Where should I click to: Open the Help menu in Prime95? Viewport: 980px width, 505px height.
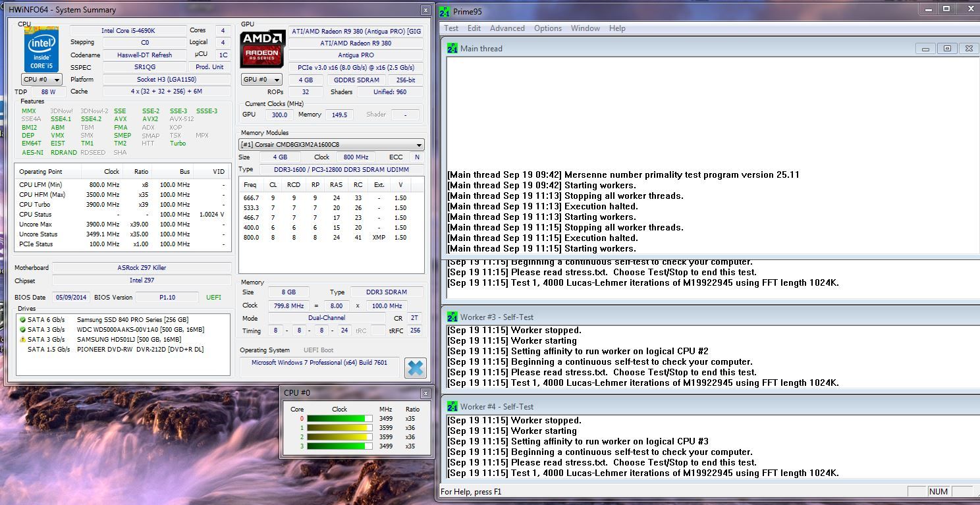click(617, 28)
